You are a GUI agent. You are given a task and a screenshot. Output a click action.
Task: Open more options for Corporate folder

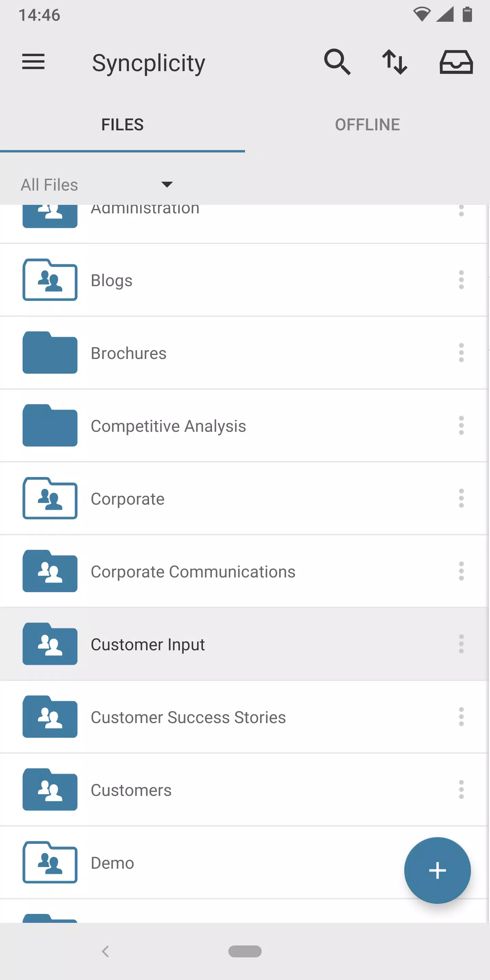[x=461, y=499]
